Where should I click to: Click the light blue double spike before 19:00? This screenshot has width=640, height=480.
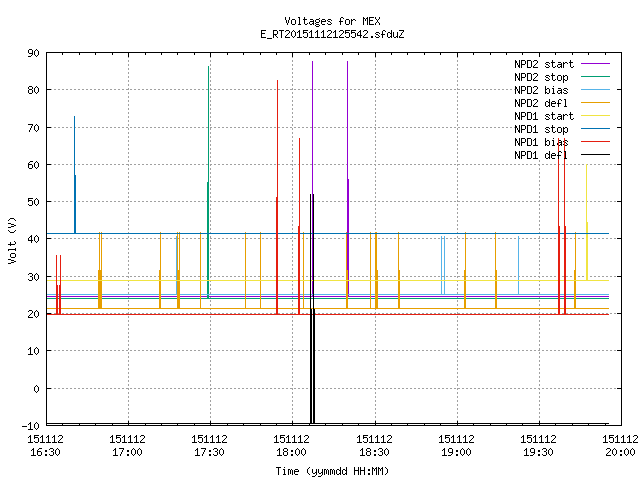click(x=443, y=265)
